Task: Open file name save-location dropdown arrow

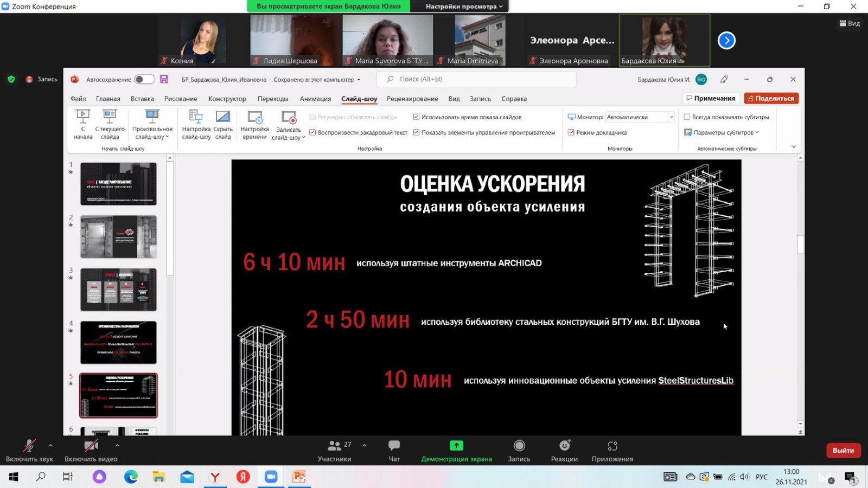Action: (x=359, y=80)
